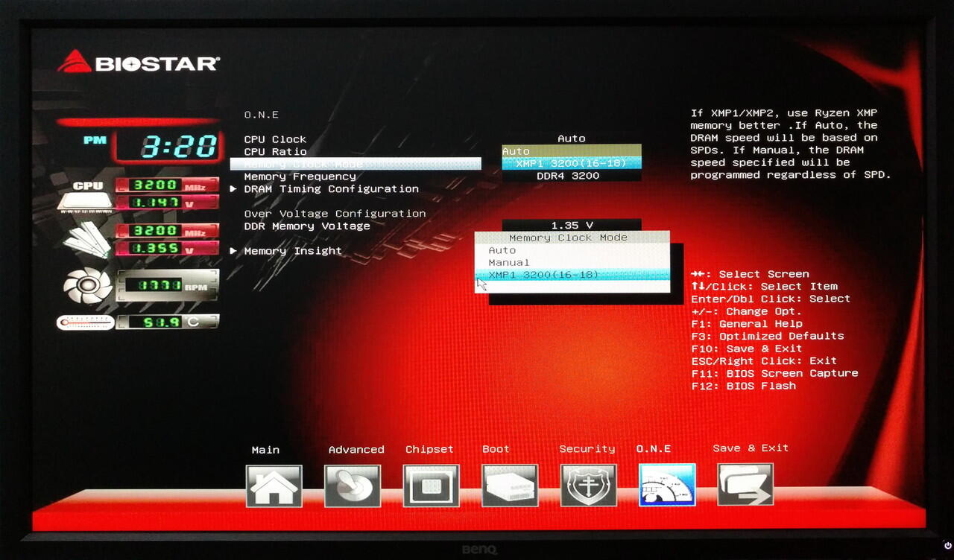The image size is (954, 560).
Task: Click the highlighted XMP1 3200(16-18) value field
Action: (572, 164)
